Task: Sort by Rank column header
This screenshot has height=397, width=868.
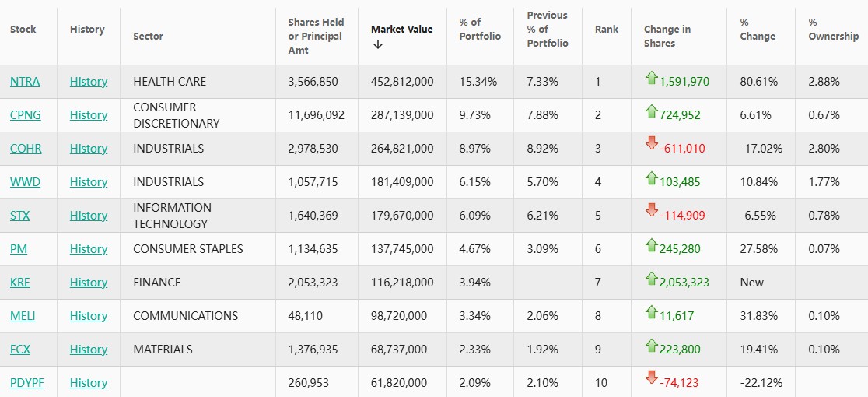Action: click(x=606, y=29)
